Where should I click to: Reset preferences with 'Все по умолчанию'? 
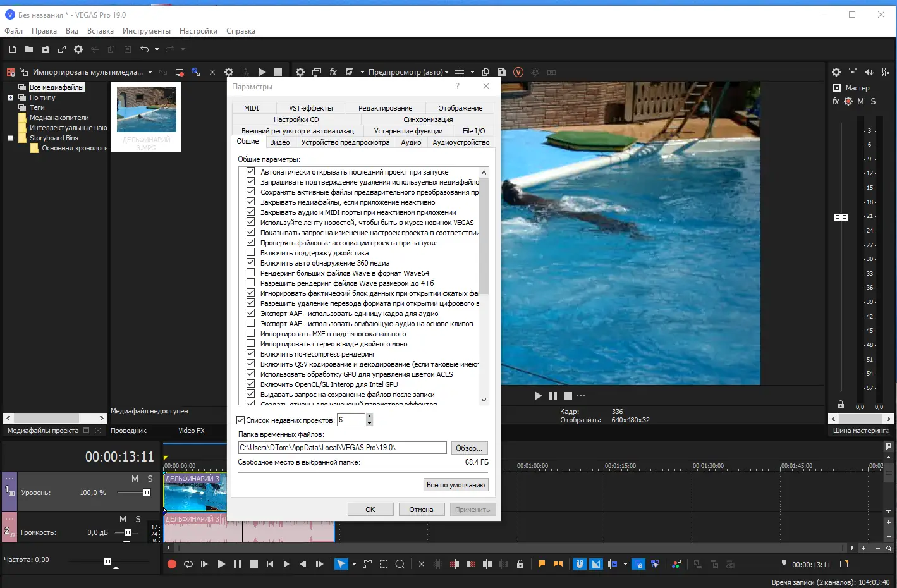(456, 485)
